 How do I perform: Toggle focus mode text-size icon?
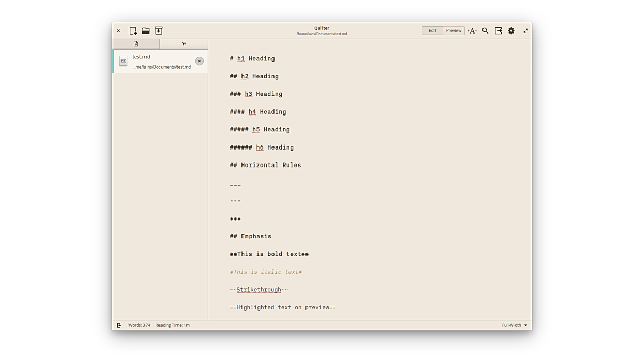click(x=472, y=31)
